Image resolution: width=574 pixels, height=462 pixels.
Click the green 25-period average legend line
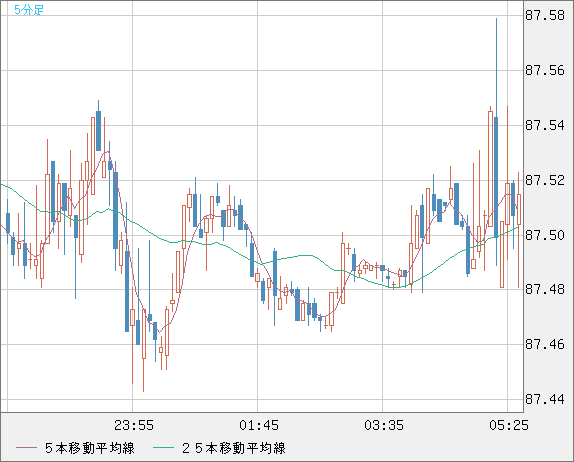pos(163,448)
